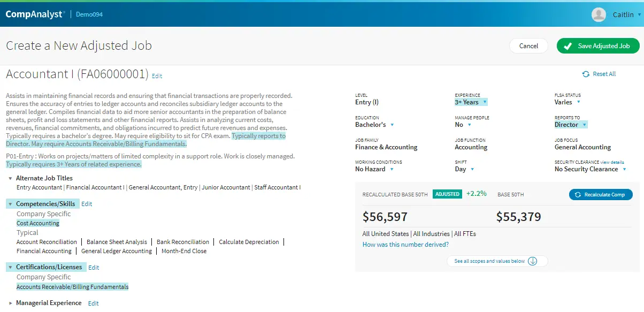Click the Reset All link
Screen dimensions: 644x312
tap(604, 74)
